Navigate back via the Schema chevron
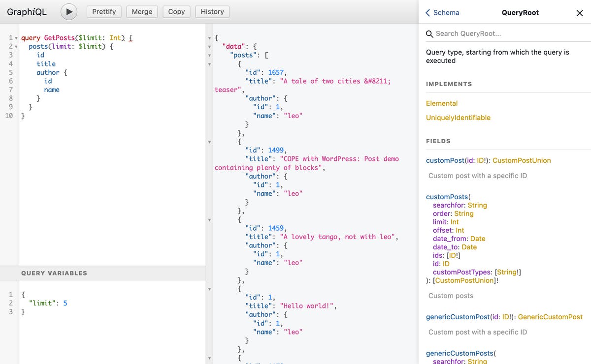 (x=427, y=13)
